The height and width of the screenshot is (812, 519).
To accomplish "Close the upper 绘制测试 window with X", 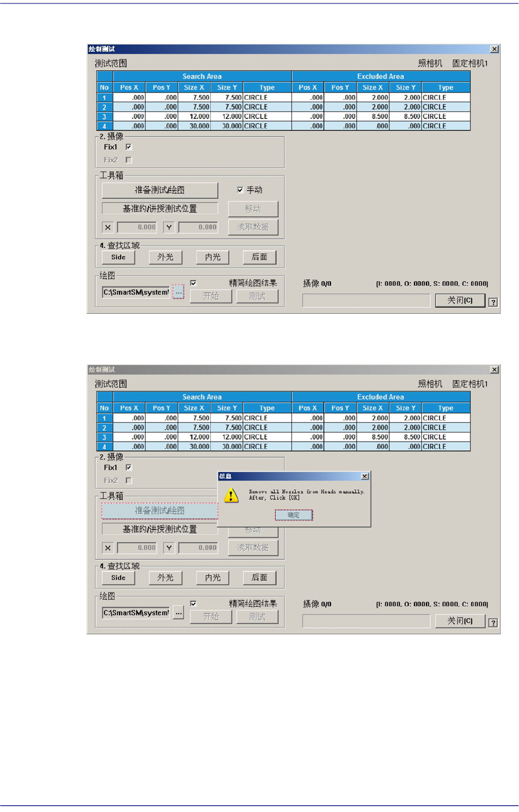I will tap(494, 49).
